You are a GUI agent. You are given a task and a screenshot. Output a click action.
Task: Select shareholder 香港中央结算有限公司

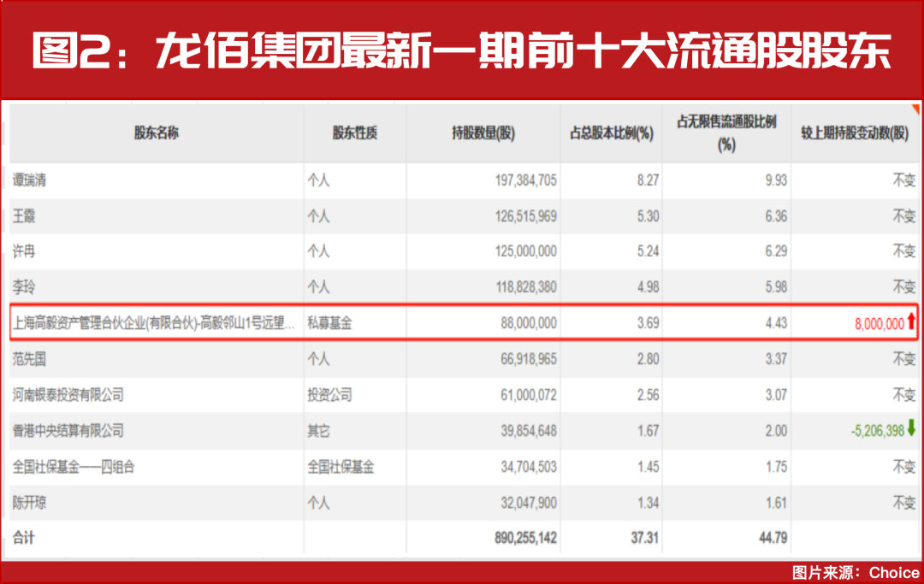[68, 430]
